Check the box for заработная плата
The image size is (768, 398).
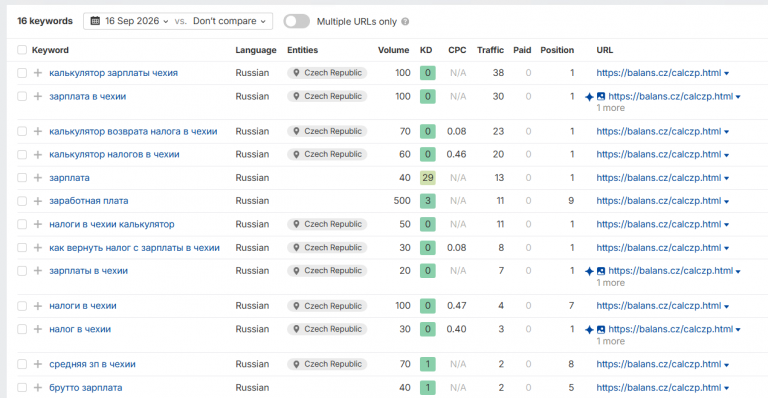22,201
